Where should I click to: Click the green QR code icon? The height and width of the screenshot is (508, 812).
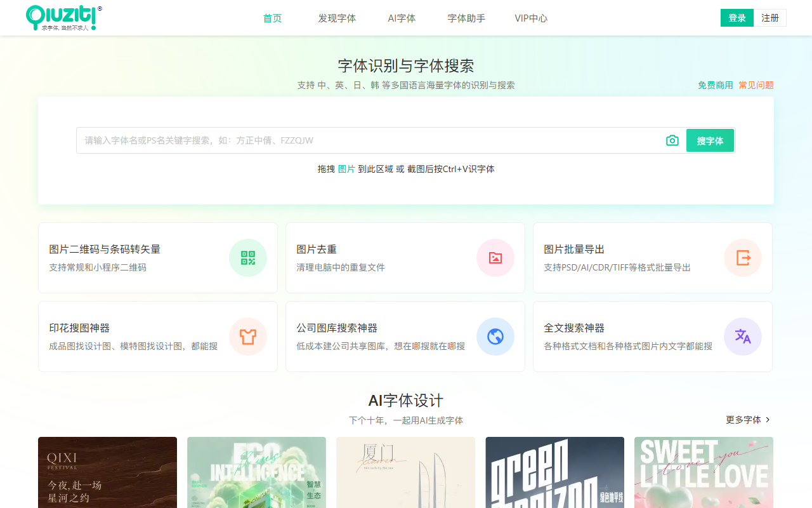click(x=248, y=258)
